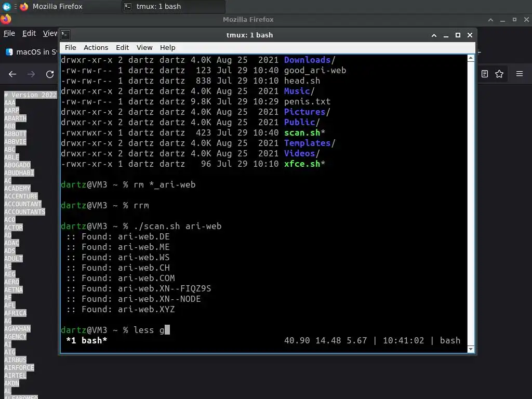532x399 pixels.
Task: Open terminal File menu
Action: [71, 47]
